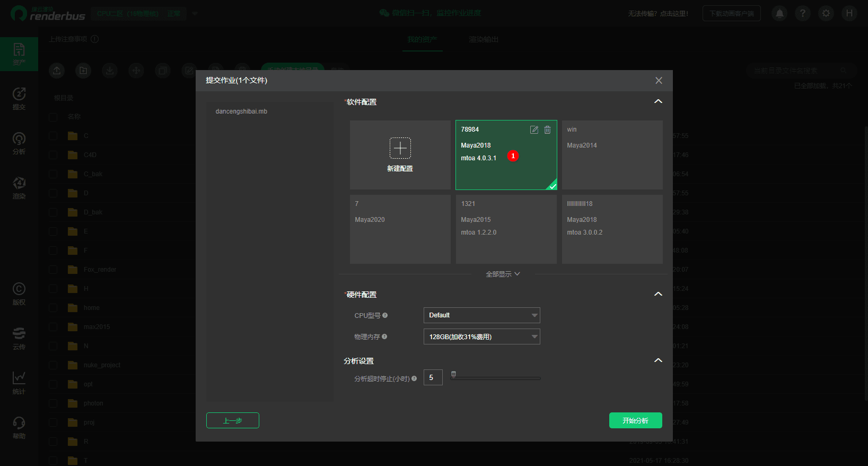Image resolution: width=868 pixels, height=466 pixels.
Task: Click the notification bell icon
Action: [x=779, y=13]
